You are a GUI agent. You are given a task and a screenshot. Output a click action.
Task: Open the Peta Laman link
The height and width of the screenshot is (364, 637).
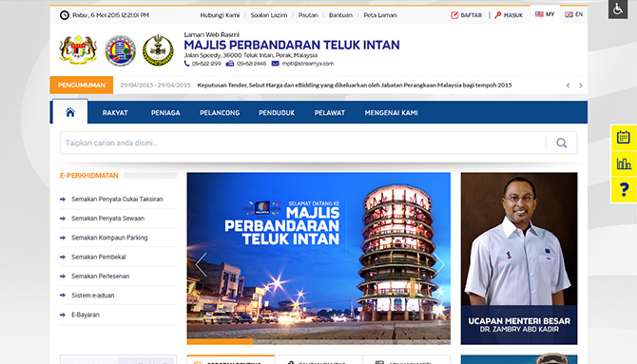pyautogui.click(x=380, y=15)
